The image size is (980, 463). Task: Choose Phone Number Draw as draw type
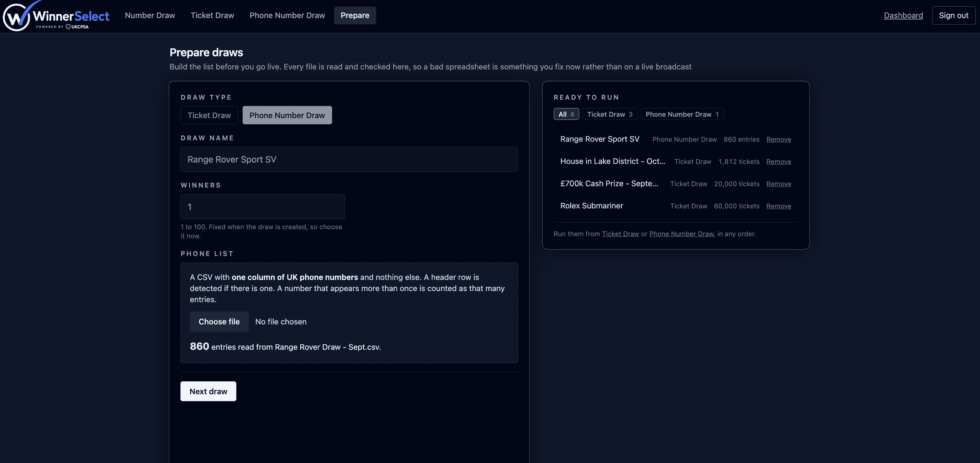coord(287,115)
